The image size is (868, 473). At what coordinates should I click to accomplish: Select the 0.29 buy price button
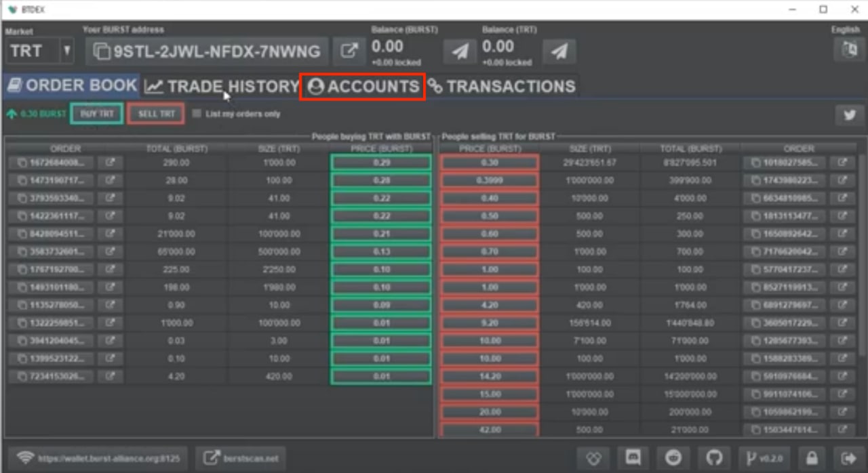pos(380,163)
